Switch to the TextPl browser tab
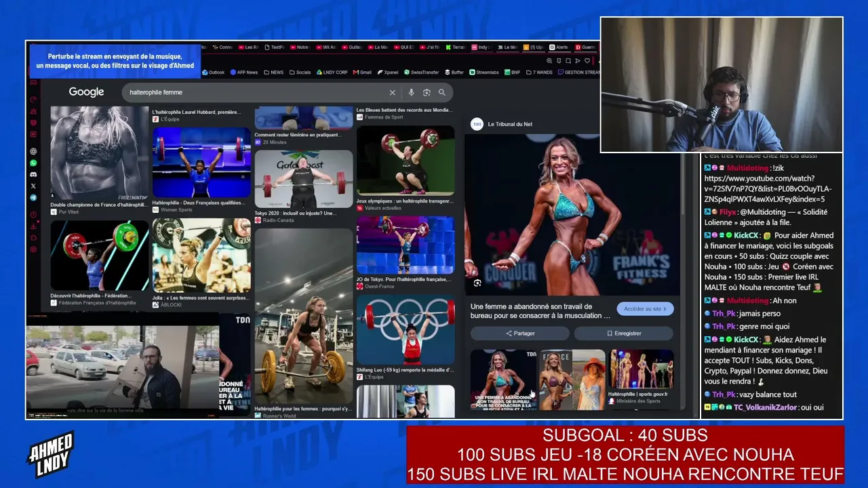 click(x=274, y=47)
